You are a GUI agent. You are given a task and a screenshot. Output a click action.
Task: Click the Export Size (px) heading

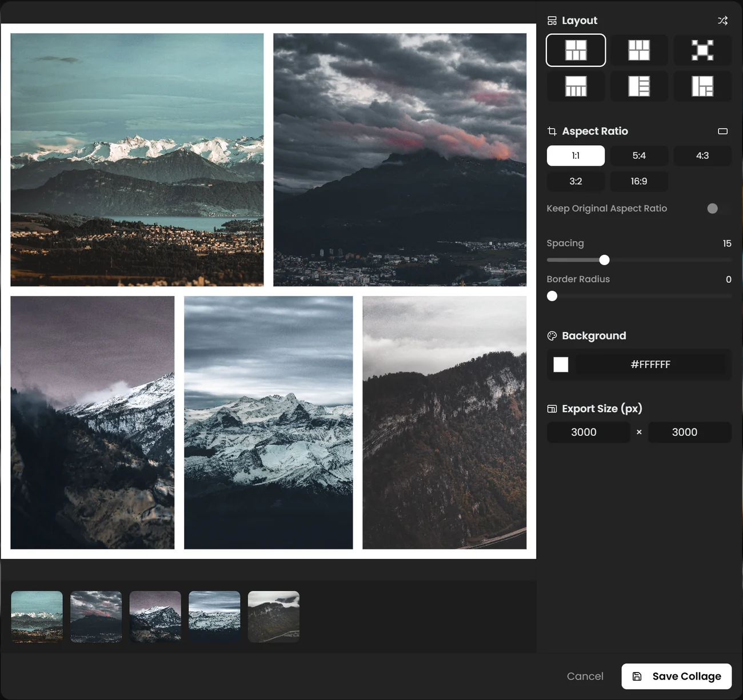pyautogui.click(x=602, y=409)
